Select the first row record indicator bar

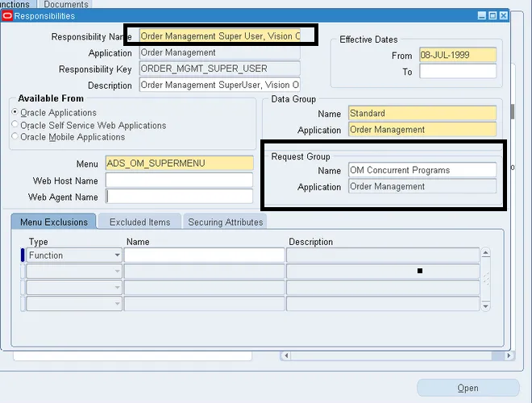[23, 255]
